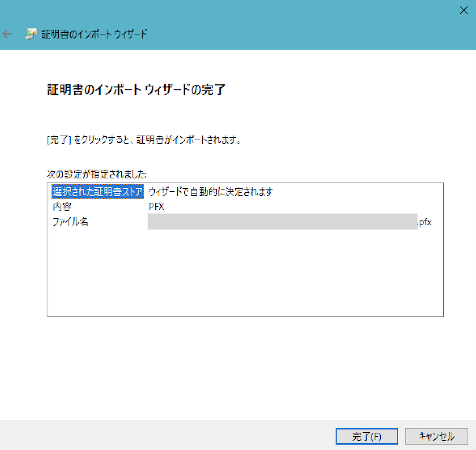Viewport: 476px width, 450px height.
Task: Click the PFX value in the list
Action: tap(157, 207)
